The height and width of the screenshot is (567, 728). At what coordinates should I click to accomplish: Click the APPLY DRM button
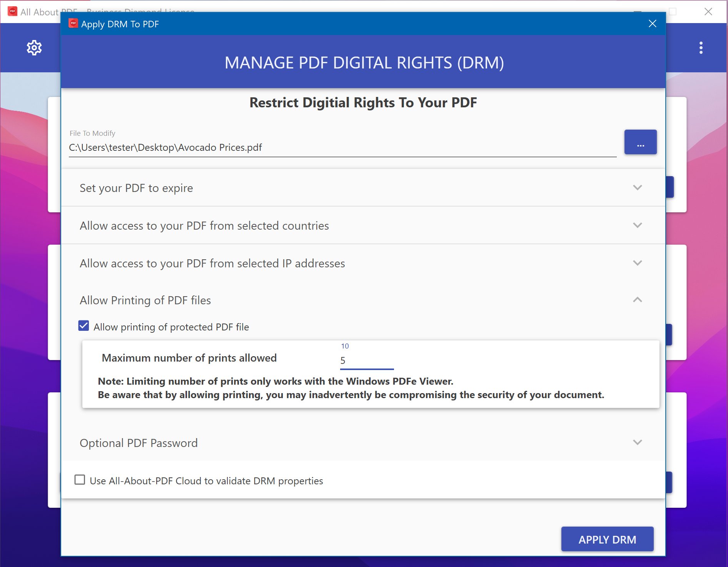pyautogui.click(x=607, y=539)
